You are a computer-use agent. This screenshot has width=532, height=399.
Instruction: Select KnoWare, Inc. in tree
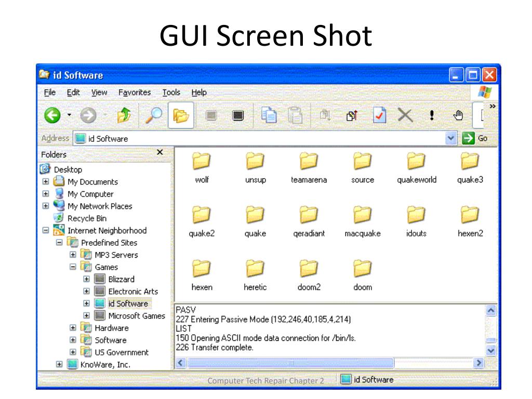(105, 365)
